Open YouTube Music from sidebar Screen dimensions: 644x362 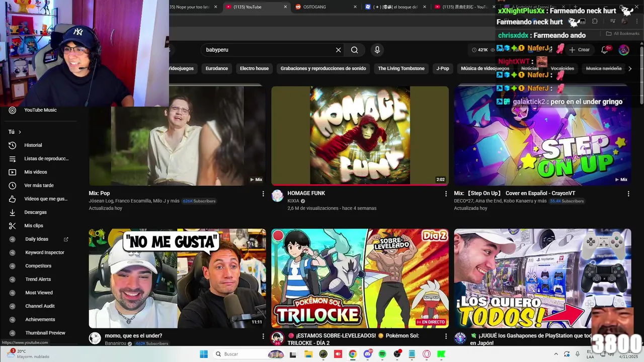[40, 110]
